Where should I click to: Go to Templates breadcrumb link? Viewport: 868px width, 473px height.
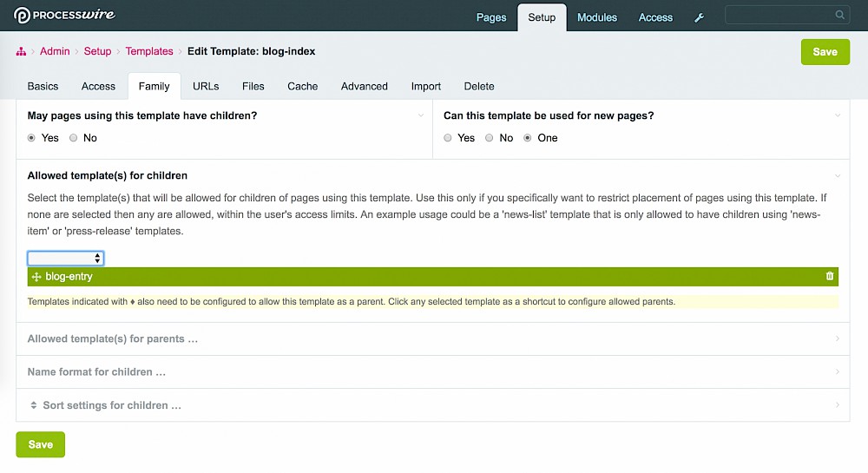click(x=149, y=51)
